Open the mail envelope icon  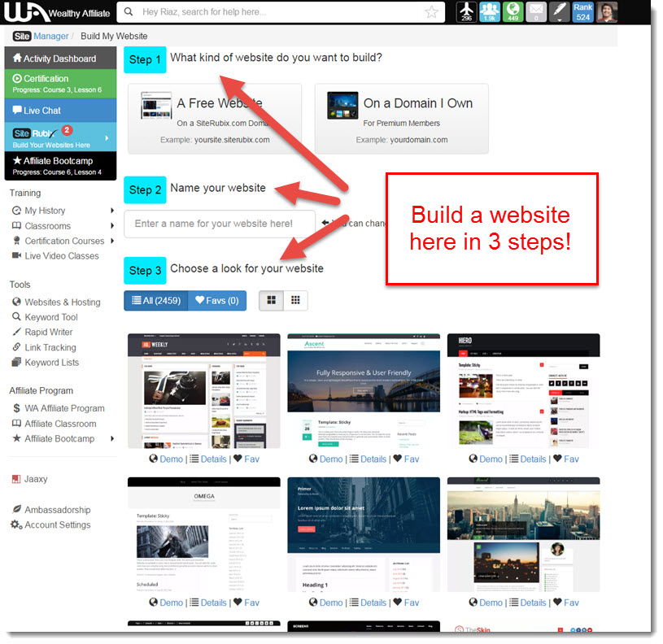(536, 12)
